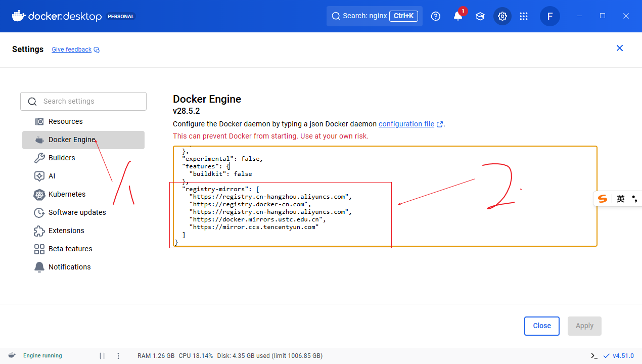Click the "experimental": false line
This screenshot has height=364, width=642.
coord(222,158)
